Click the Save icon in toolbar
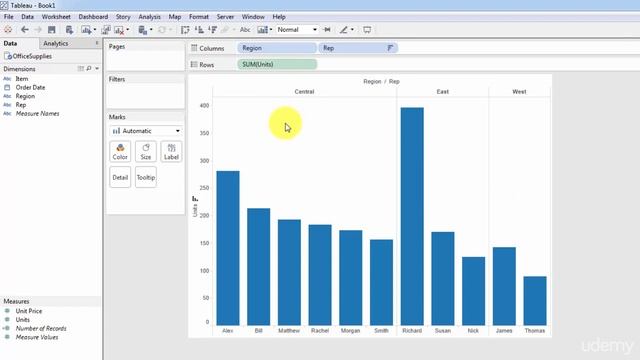640x360 pixels. coord(51,30)
